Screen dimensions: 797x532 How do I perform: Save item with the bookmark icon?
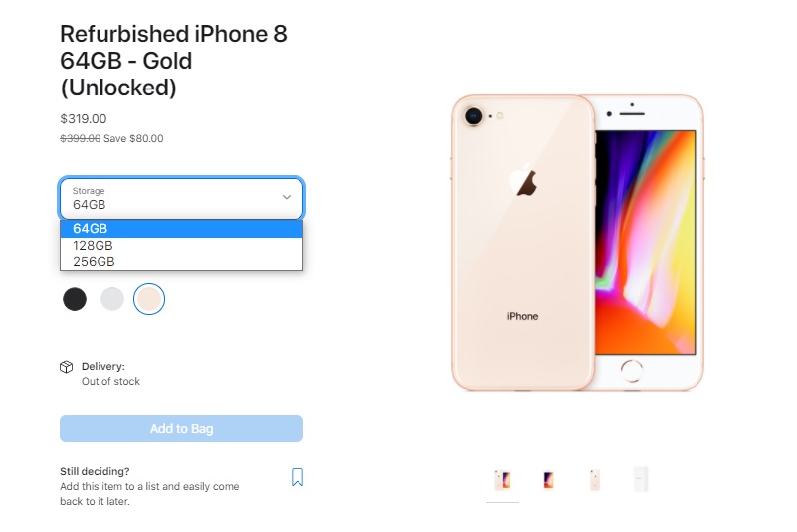click(x=298, y=477)
